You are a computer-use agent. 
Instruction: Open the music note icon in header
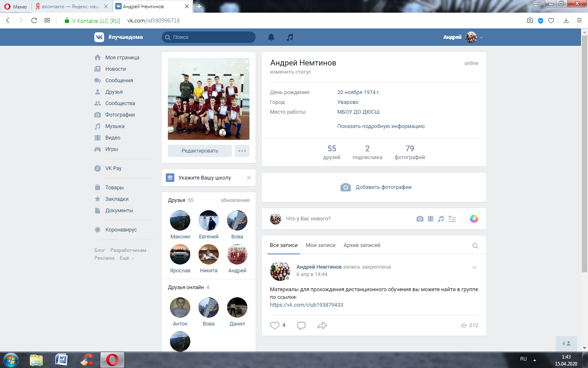[290, 37]
